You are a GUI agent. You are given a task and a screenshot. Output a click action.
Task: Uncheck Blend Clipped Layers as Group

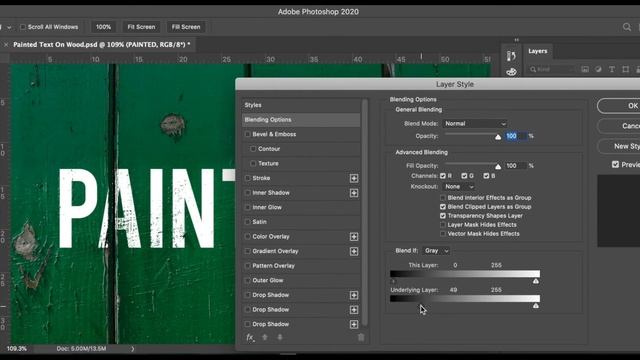point(443,207)
